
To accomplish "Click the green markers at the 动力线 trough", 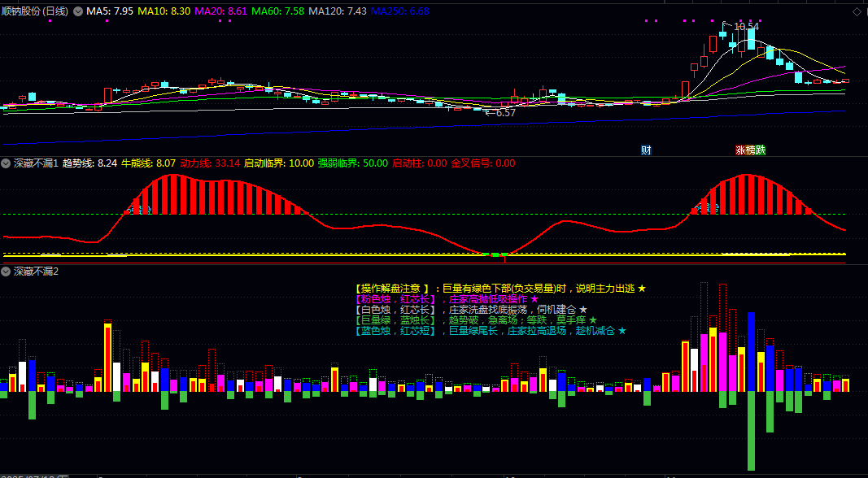I will pyautogui.click(x=495, y=254).
